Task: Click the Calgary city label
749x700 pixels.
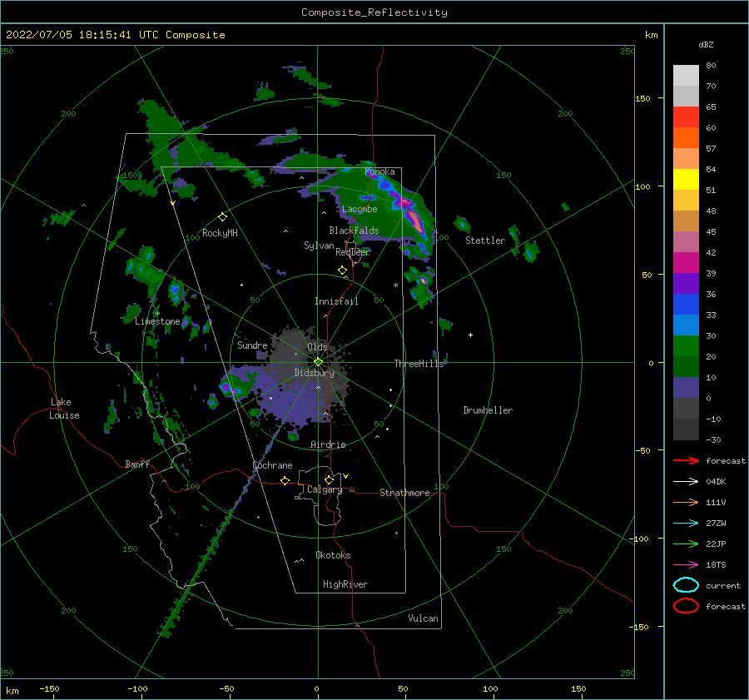Action: tap(325, 489)
